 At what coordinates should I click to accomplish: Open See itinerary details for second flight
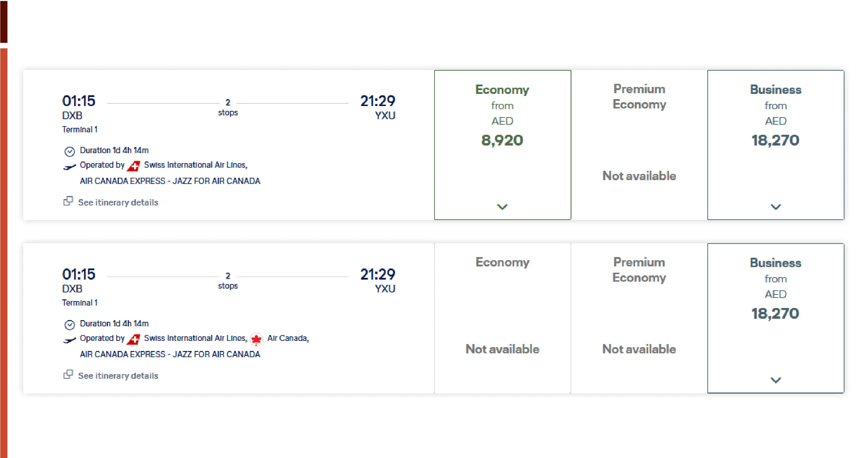(x=118, y=376)
